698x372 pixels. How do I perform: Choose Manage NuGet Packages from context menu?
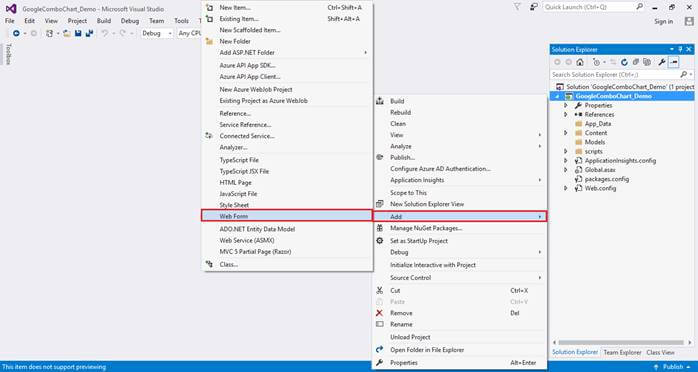(459, 228)
